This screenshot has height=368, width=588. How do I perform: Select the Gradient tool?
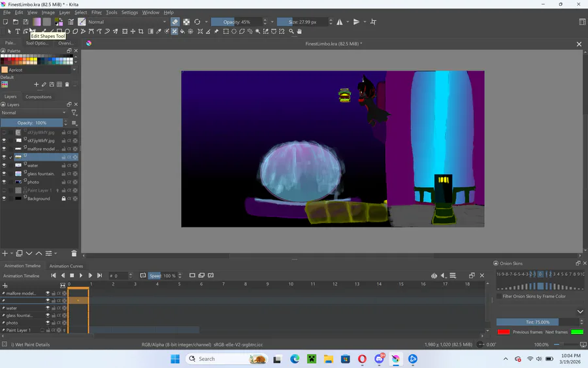tap(150, 31)
